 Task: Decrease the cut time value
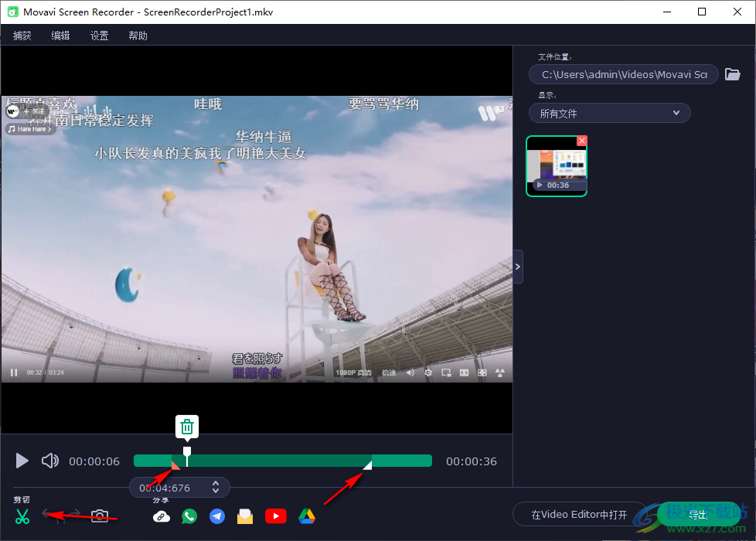216,491
